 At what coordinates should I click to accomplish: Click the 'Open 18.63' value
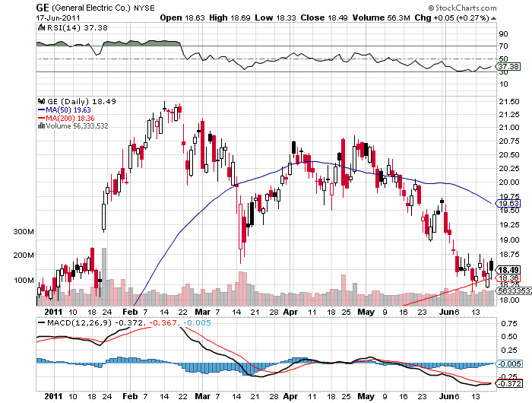pos(182,17)
